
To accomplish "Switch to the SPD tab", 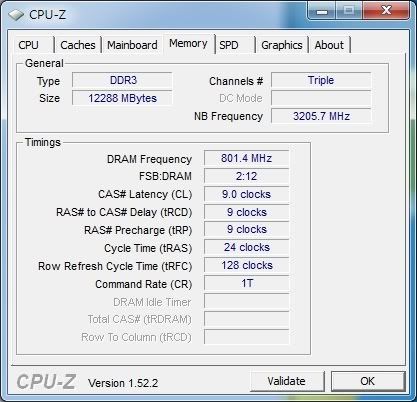I will click(234, 45).
